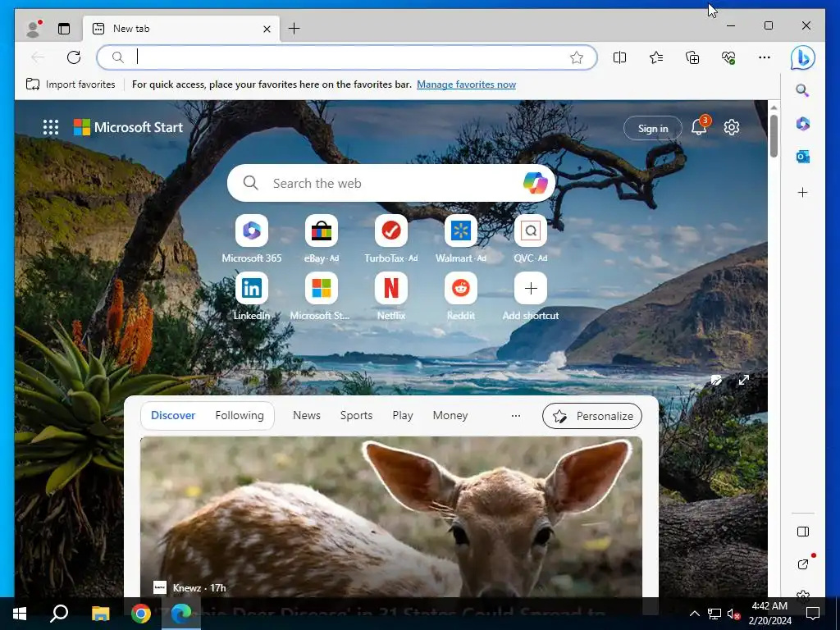Add this page to favorites star
This screenshot has height=630, width=840.
pos(577,57)
